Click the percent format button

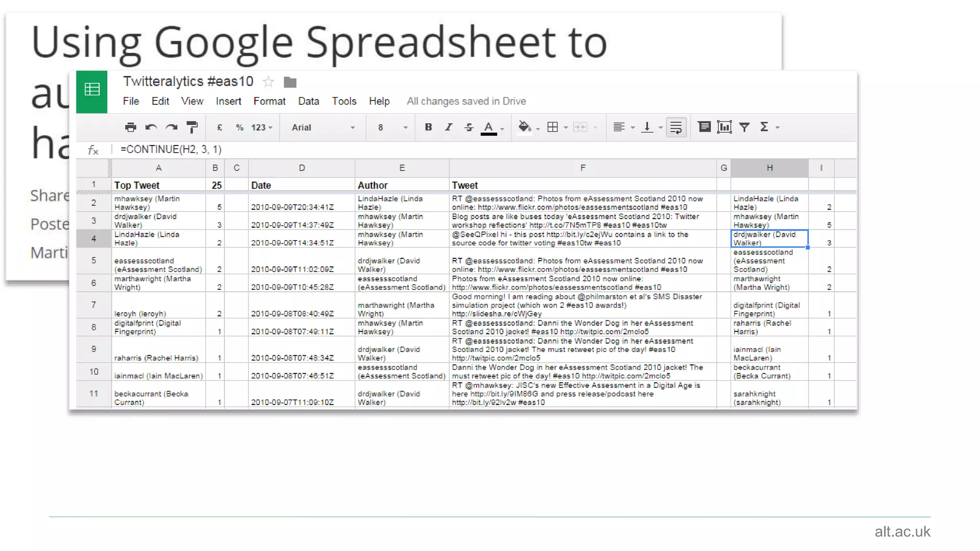pyautogui.click(x=239, y=127)
